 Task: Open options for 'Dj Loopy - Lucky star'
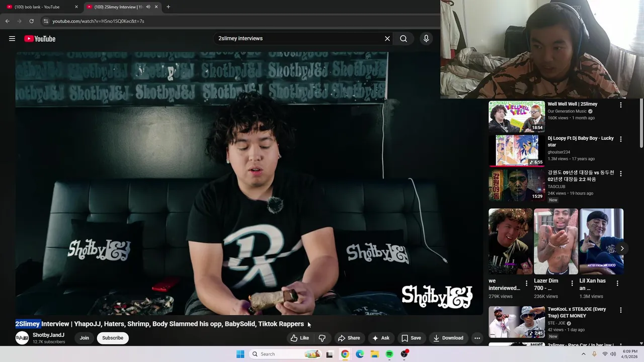coord(620,139)
